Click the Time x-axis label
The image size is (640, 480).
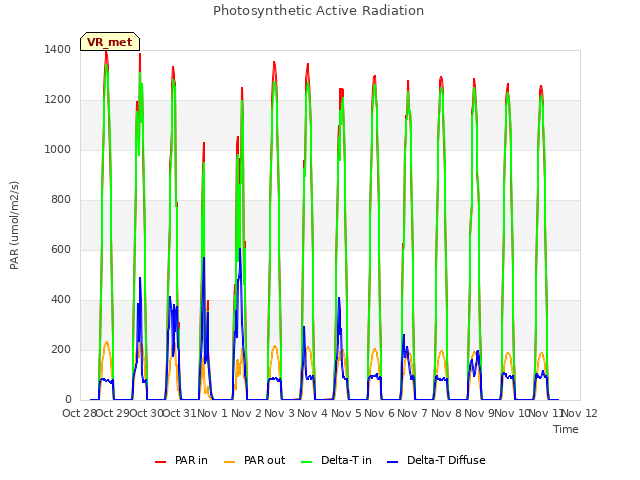coord(566,429)
